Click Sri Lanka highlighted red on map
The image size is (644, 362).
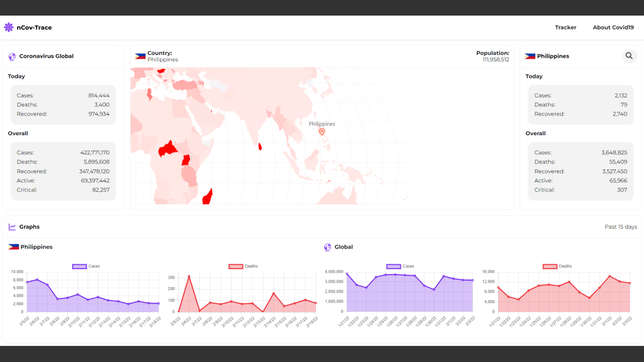[x=260, y=146]
